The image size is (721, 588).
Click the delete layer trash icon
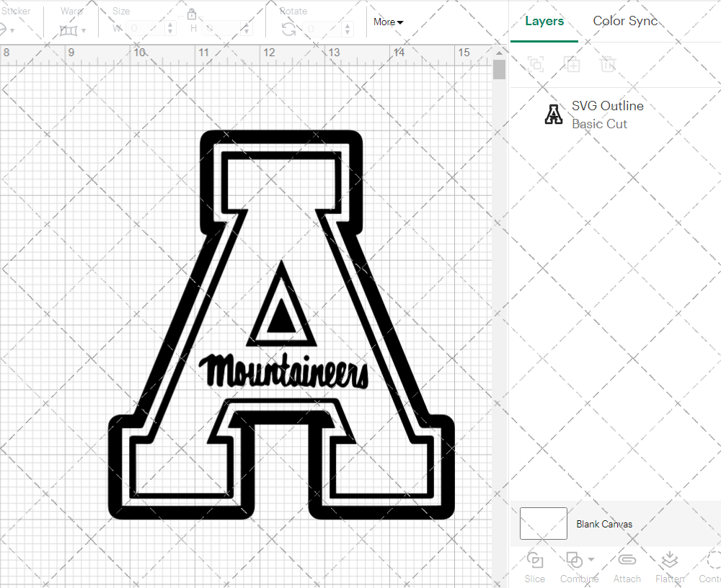tap(608, 65)
